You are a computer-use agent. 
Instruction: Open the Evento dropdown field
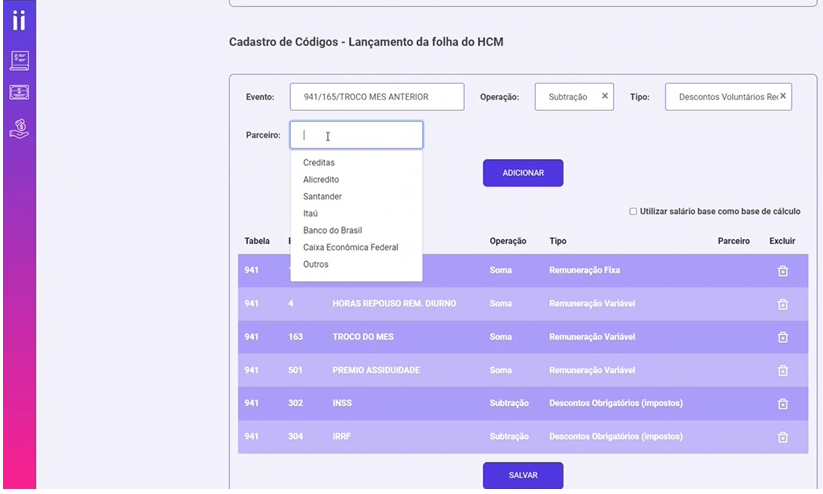click(x=377, y=97)
